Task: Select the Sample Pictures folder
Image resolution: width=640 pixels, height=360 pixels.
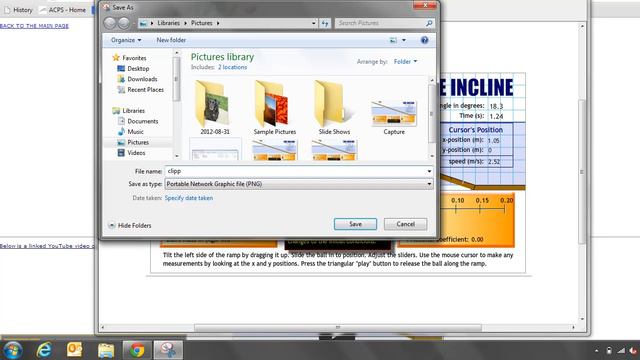Action: [x=275, y=108]
